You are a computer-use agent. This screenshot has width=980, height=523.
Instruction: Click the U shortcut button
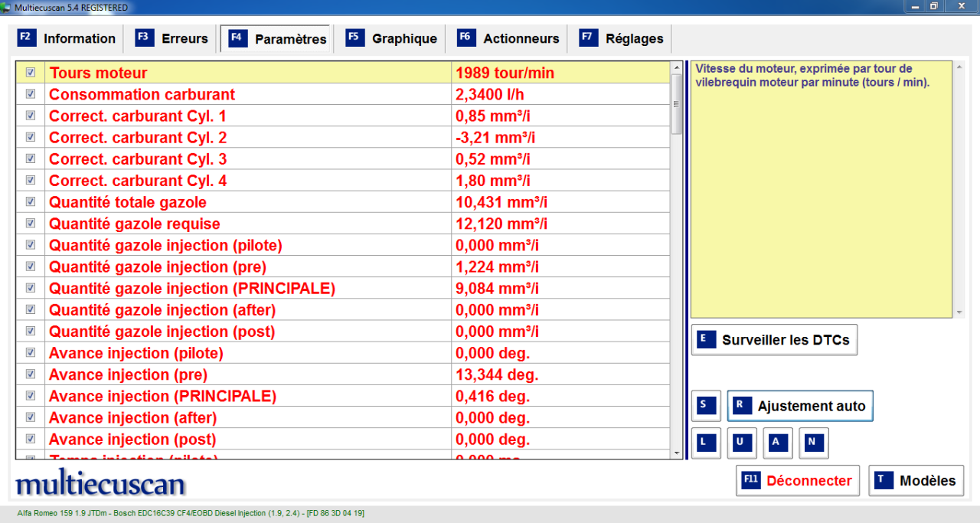click(x=741, y=443)
